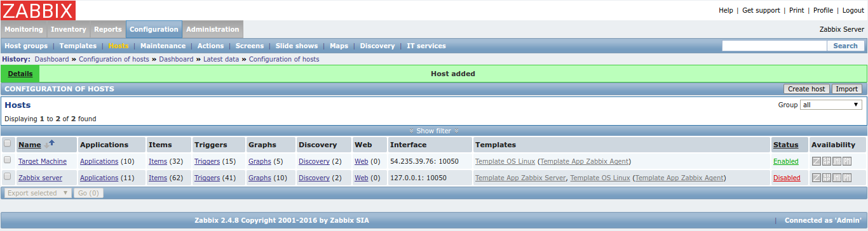Open the Target Machine host link

[43, 161]
